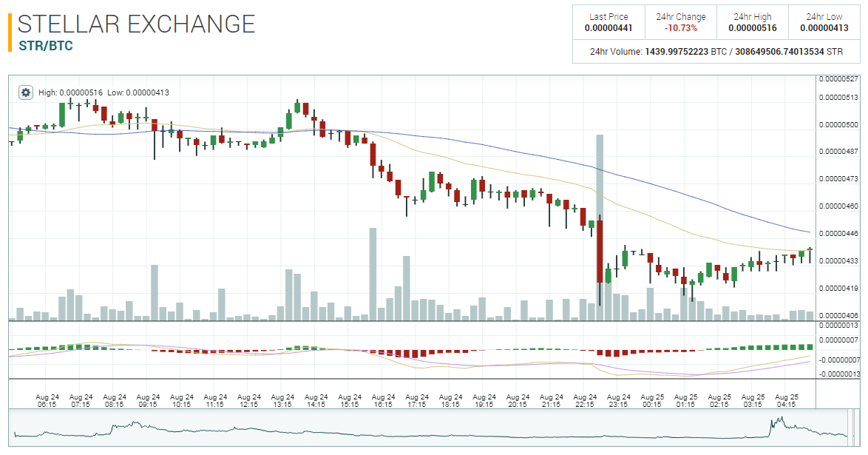Viewport: 868px width, 455px height.
Task: Click the 24hr Volume BTC amount 1439.99752223
Action: coord(677,52)
